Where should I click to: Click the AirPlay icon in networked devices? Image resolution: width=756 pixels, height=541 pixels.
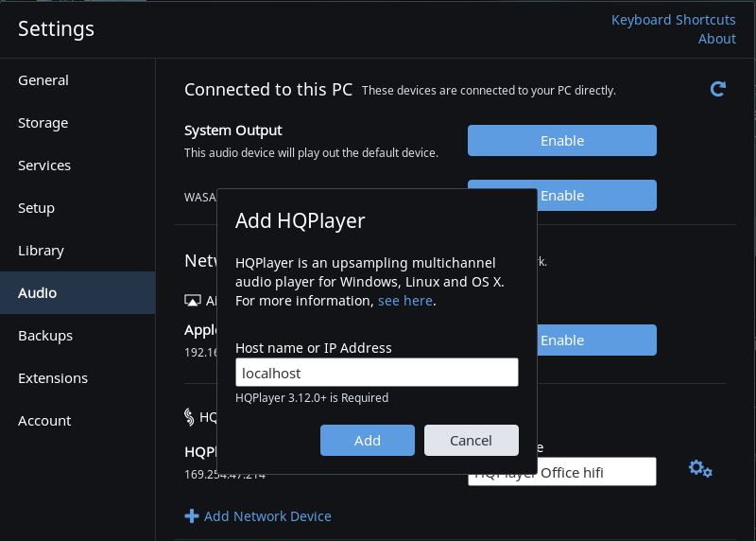pos(193,301)
